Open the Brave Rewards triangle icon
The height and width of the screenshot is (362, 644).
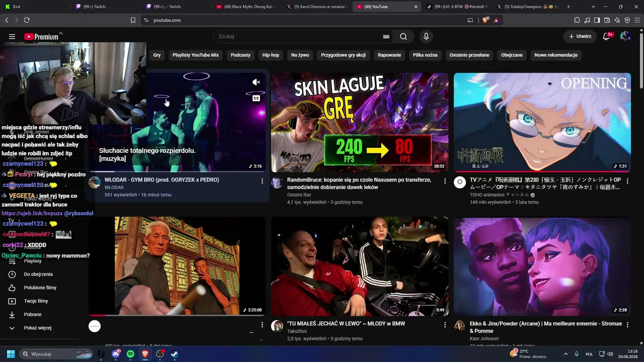click(x=496, y=20)
